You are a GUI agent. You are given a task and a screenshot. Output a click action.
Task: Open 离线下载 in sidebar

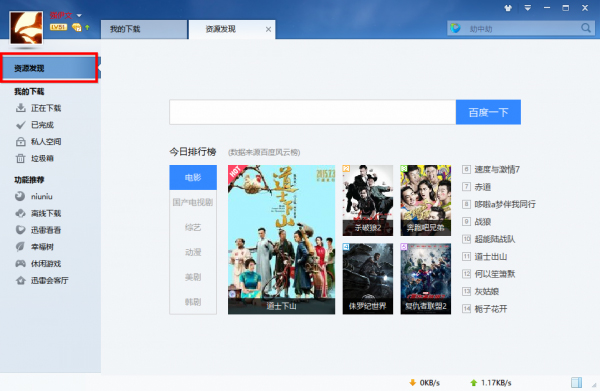tap(46, 213)
